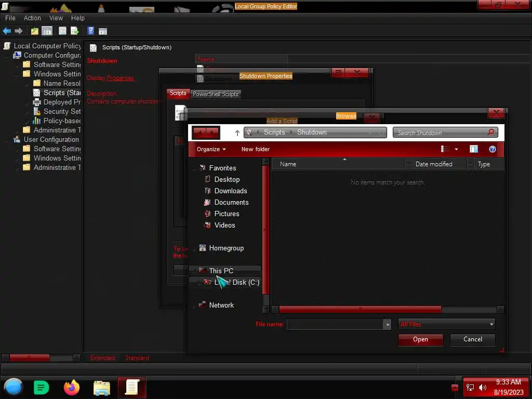Open the File name history dropdown arrow
The width and height of the screenshot is (532, 399).
click(x=387, y=325)
